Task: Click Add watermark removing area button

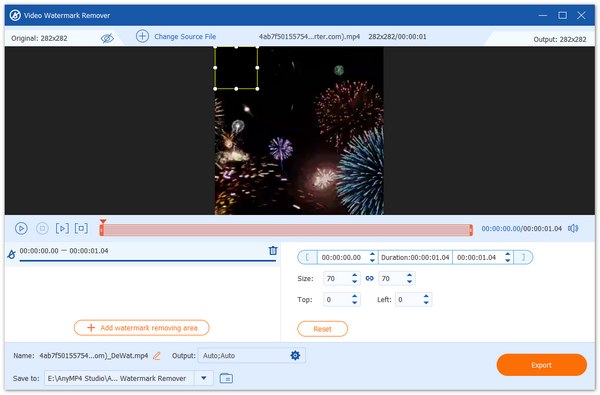Action: click(x=142, y=328)
